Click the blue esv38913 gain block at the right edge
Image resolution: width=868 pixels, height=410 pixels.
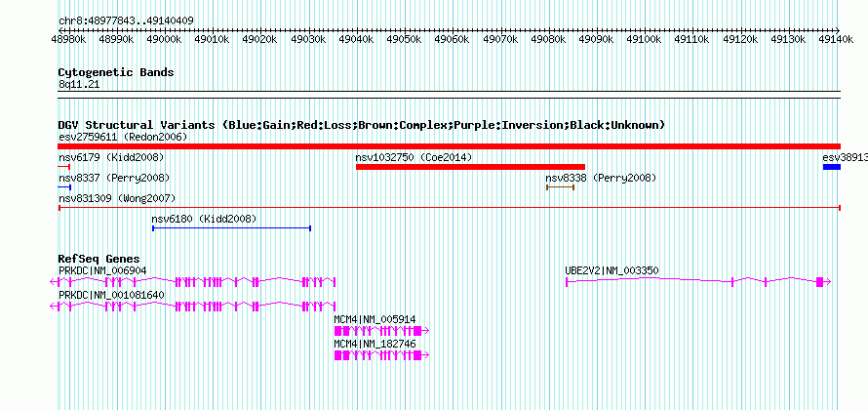point(832,167)
